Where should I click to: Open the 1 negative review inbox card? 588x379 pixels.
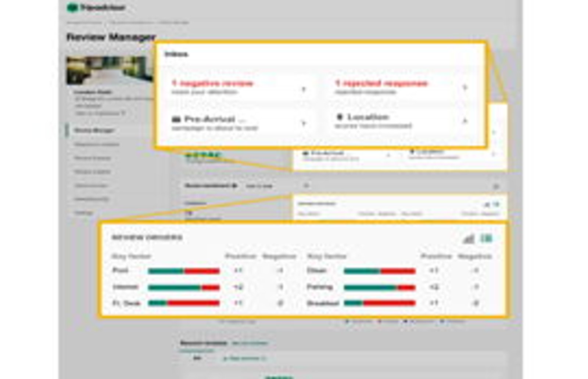pyautogui.click(x=240, y=87)
